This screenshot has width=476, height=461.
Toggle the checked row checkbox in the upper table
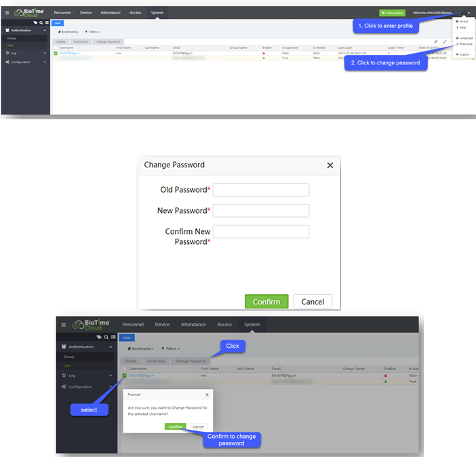tap(55, 53)
